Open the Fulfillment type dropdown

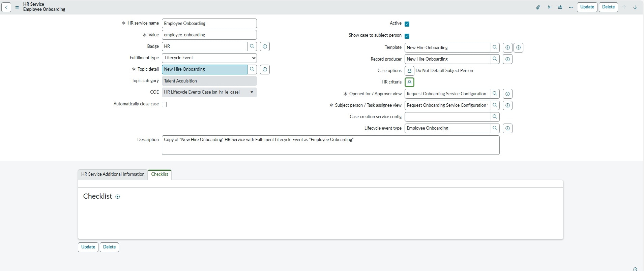tap(209, 58)
